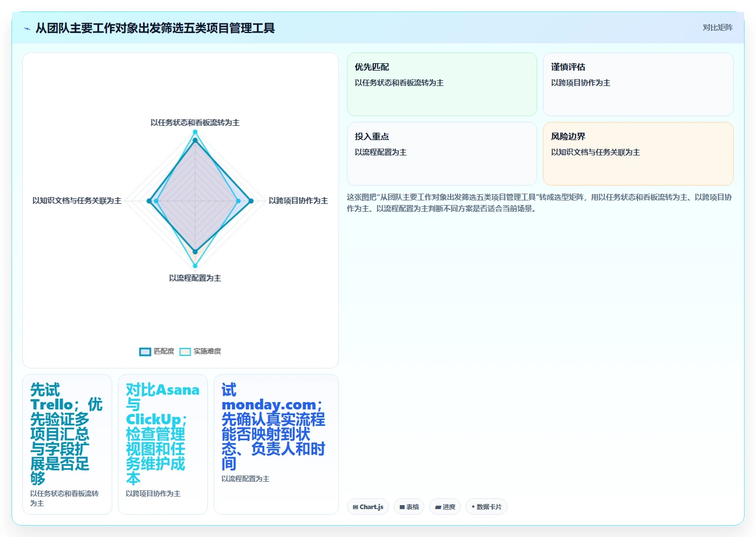Open the 试monday.com recommendation card

tap(276, 444)
